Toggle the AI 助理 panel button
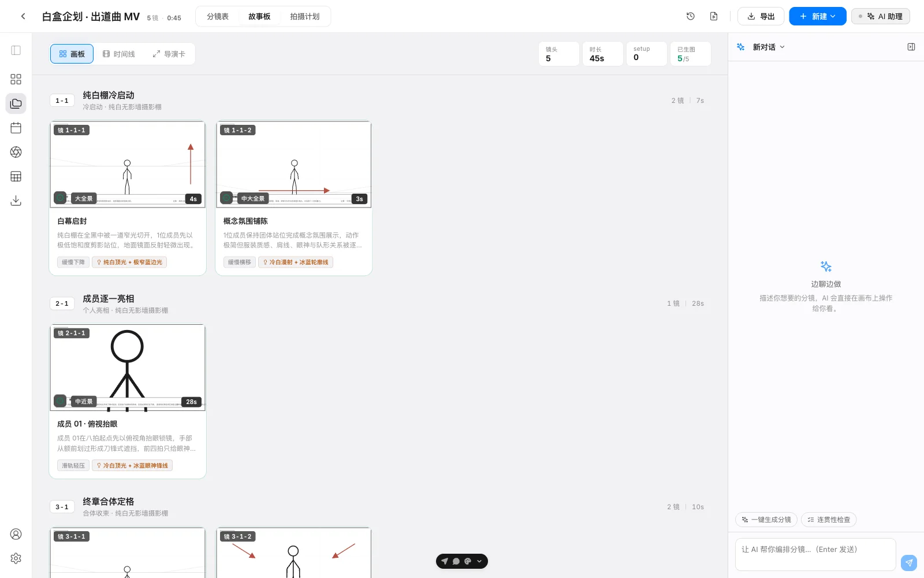This screenshot has height=578, width=924. point(881,16)
